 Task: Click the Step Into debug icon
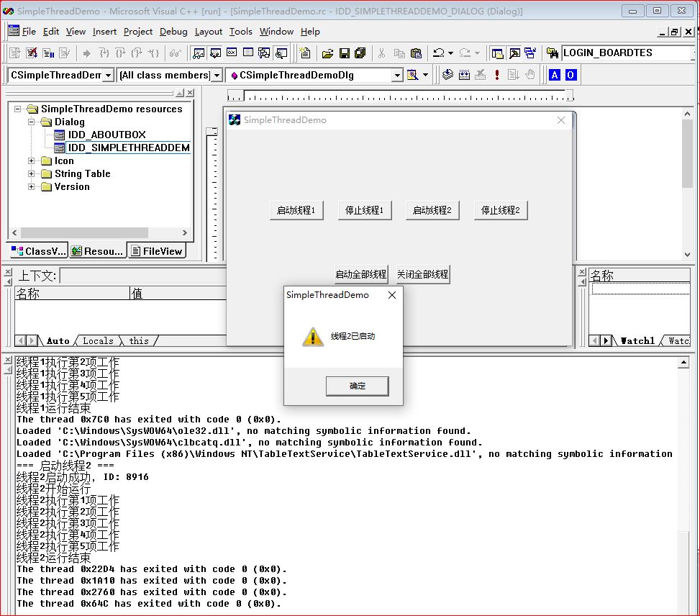coord(104,53)
